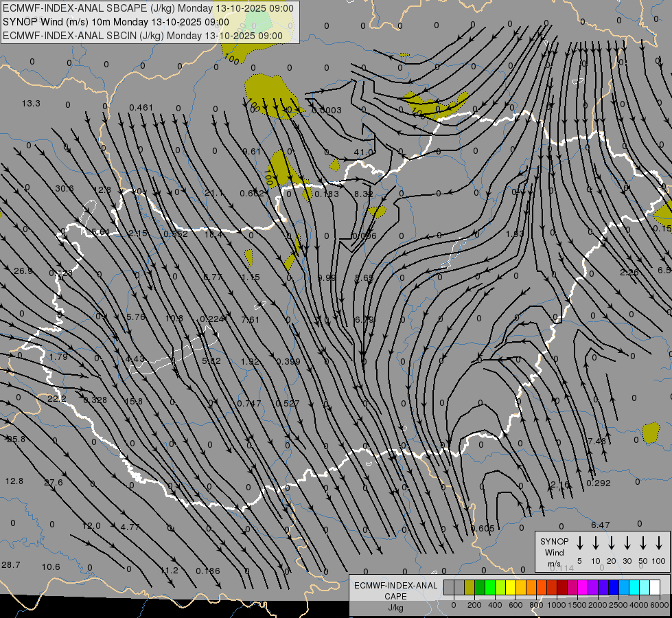Click the 25.8 value on the map
Screen dimensions: 672x618
pos(16,439)
